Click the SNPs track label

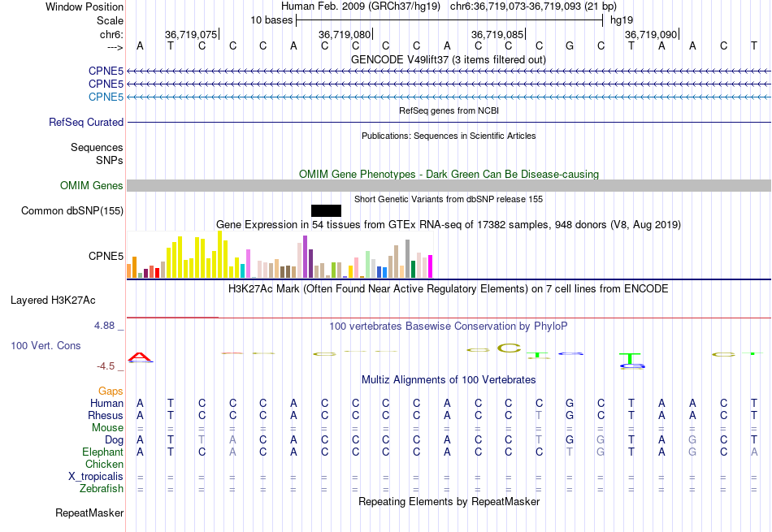tap(110, 161)
